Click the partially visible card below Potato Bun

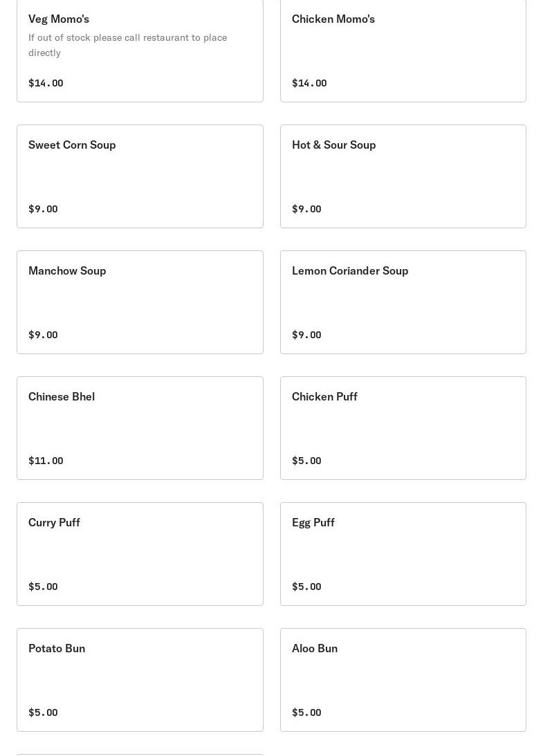[x=140, y=754]
